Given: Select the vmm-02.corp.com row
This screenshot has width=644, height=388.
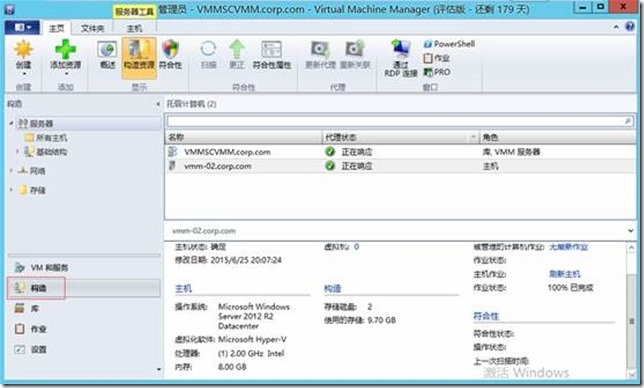Looking at the screenshot, I should (x=401, y=166).
